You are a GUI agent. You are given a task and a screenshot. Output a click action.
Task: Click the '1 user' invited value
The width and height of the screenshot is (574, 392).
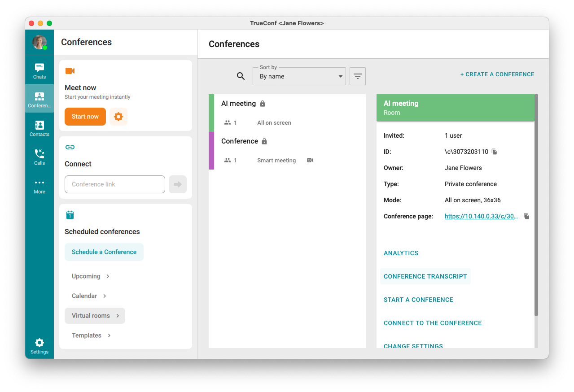[x=453, y=135]
